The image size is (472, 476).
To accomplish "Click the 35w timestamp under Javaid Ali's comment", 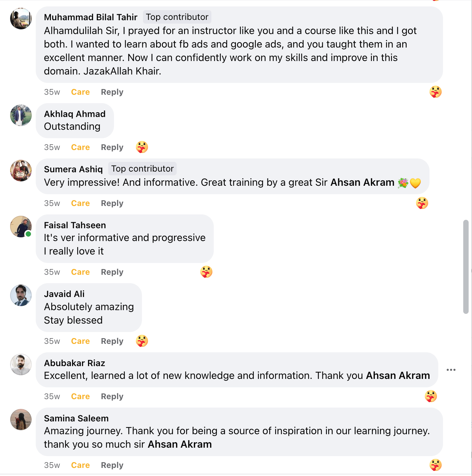I will click(52, 341).
